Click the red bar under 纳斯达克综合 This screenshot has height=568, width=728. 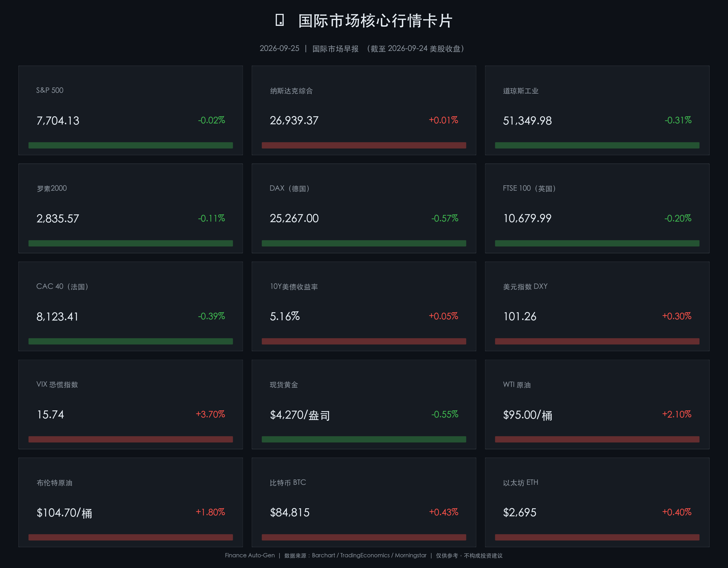point(364,145)
